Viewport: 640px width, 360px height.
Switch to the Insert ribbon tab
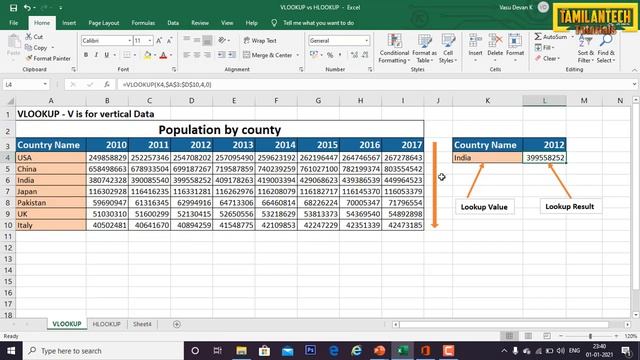click(x=69, y=23)
